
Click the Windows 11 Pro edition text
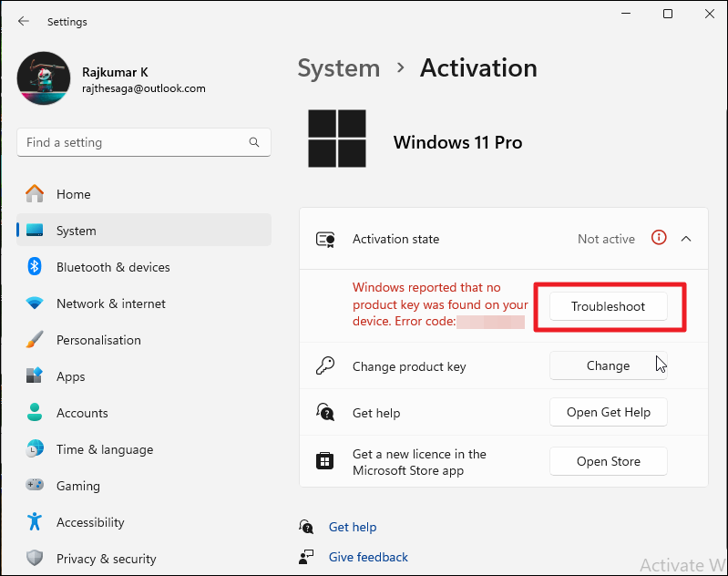(457, 142)
